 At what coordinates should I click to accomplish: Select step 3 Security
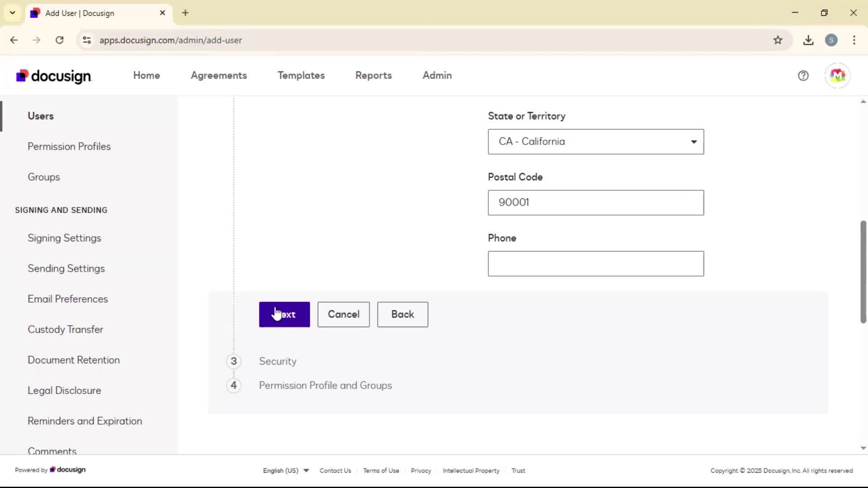point(278,361)
